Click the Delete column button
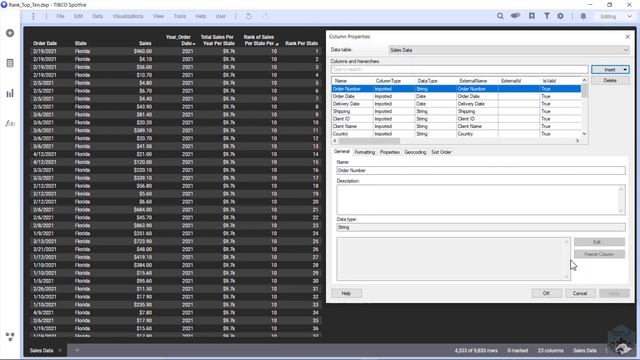640x360 pixels. (610, 80)
